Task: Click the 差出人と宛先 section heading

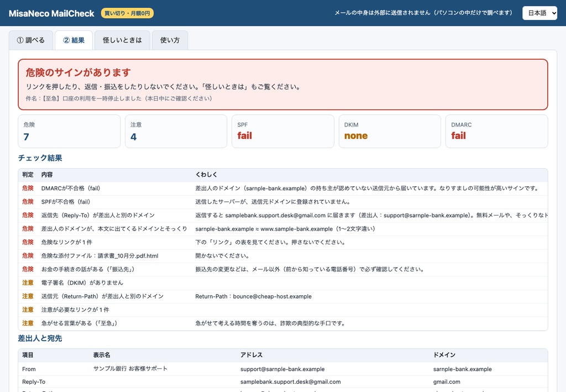Action: (x=40, y=338)
